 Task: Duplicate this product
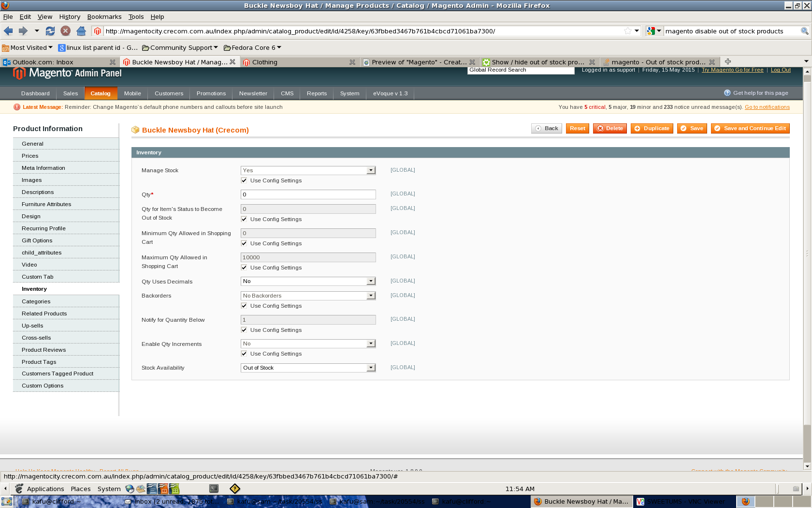(652, 128)
